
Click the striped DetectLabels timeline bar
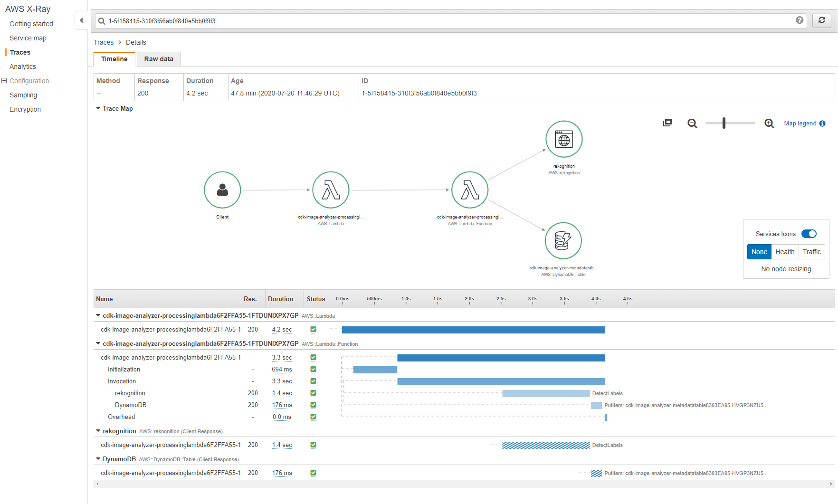pyautogui.click(x=546, y=445)
